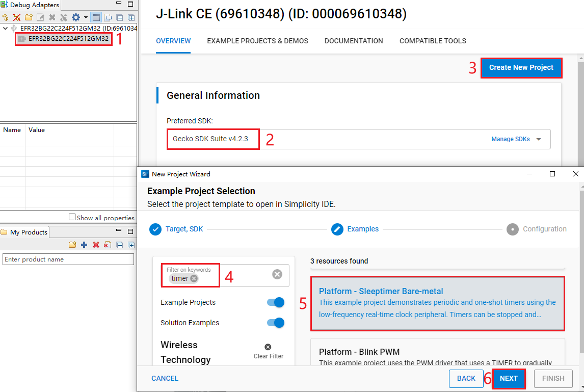Click the blue plus icon in My Products

pos(84,245)
